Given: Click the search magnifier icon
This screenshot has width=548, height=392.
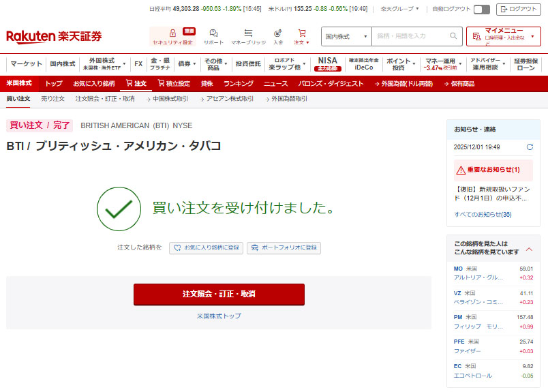Looking at the screenshot, I should (x=454, y=36).
